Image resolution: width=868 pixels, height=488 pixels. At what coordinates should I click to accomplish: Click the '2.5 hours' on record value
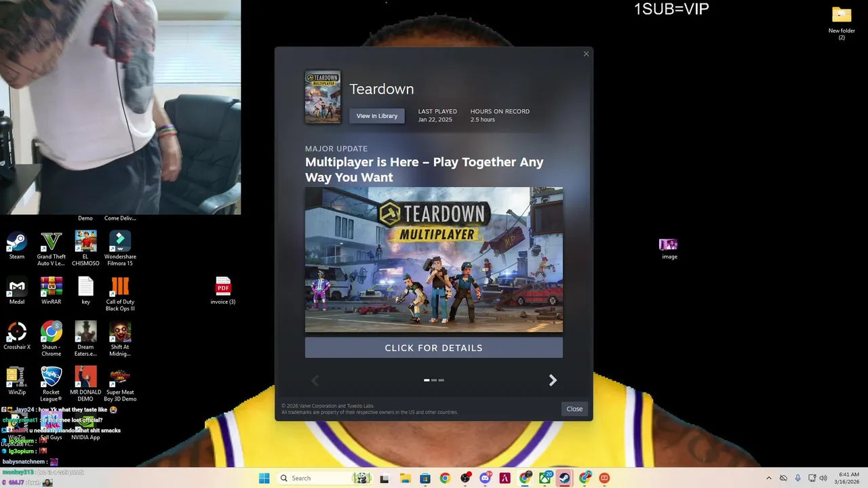483,119
